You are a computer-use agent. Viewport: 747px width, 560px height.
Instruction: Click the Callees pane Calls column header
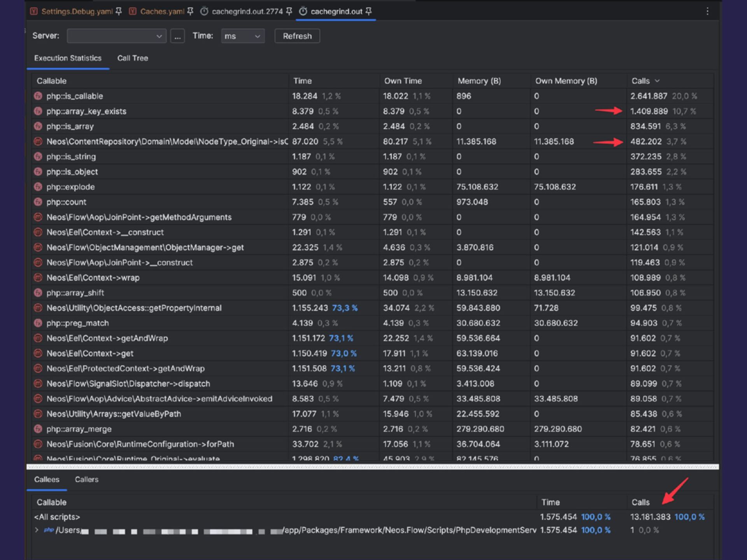(x=640, y=502)
